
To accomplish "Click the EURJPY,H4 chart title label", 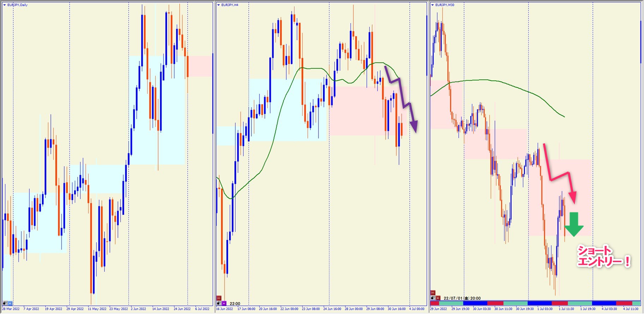I will (x=230, y=5).
